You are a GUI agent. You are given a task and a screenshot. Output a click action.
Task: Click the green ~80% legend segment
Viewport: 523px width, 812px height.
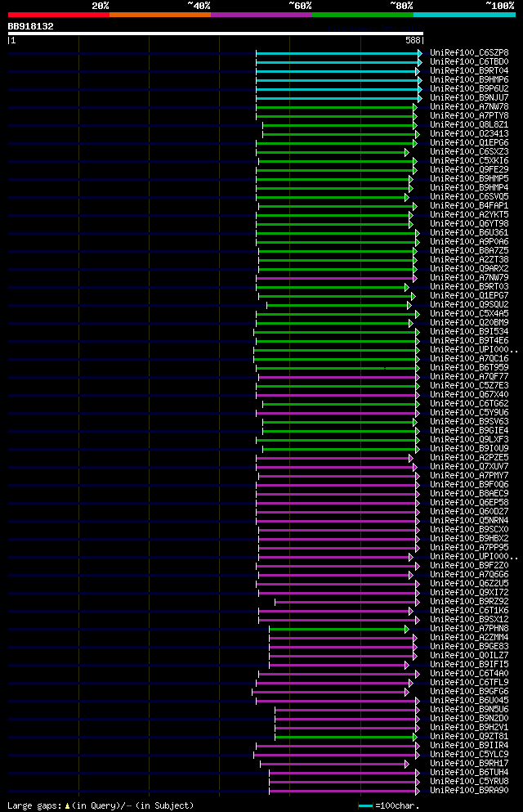[363, 15]
